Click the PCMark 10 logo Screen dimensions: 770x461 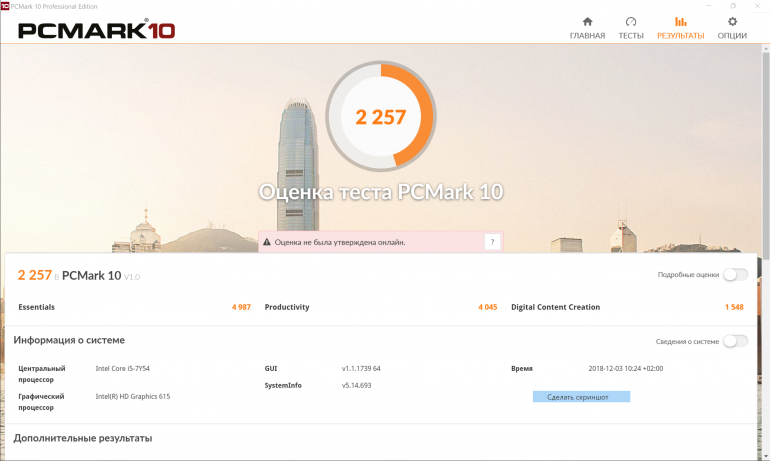96,30
